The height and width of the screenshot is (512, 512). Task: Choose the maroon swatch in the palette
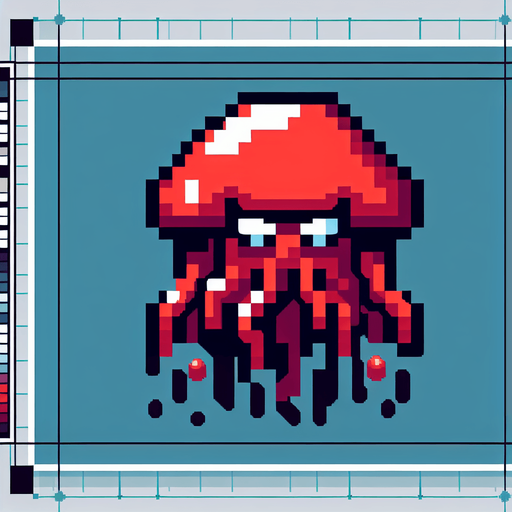(4, 418)
